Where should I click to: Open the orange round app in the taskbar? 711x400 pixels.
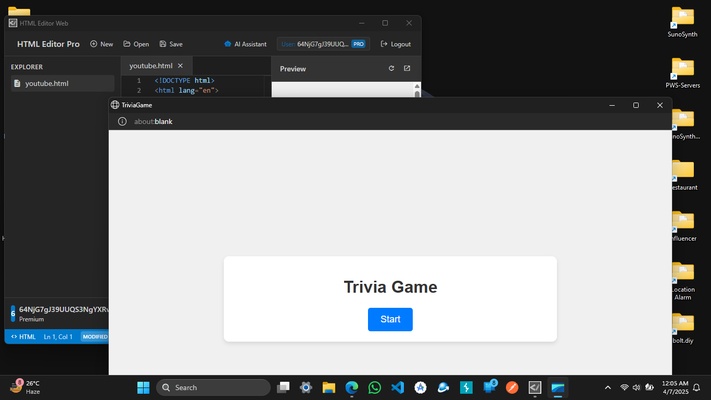[512, 387]
